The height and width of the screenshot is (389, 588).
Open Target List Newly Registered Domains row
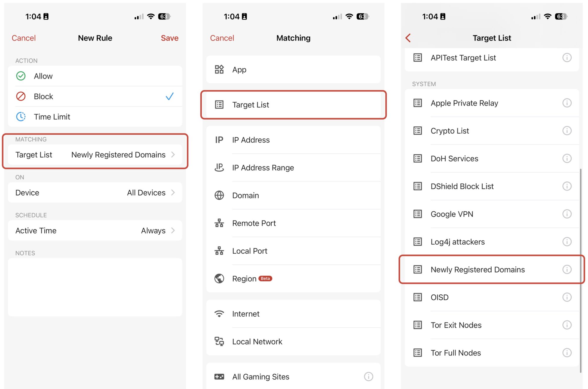(x=95, y=155)
